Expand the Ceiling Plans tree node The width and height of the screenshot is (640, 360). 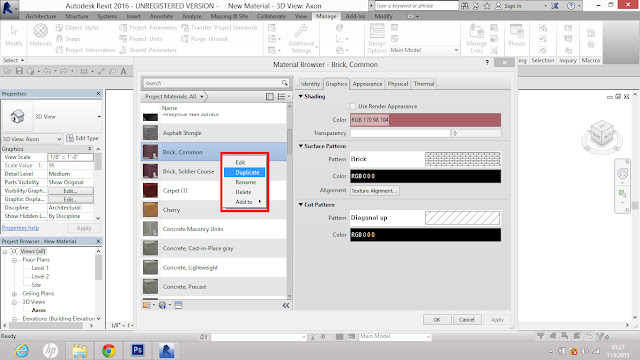point(14,293)
